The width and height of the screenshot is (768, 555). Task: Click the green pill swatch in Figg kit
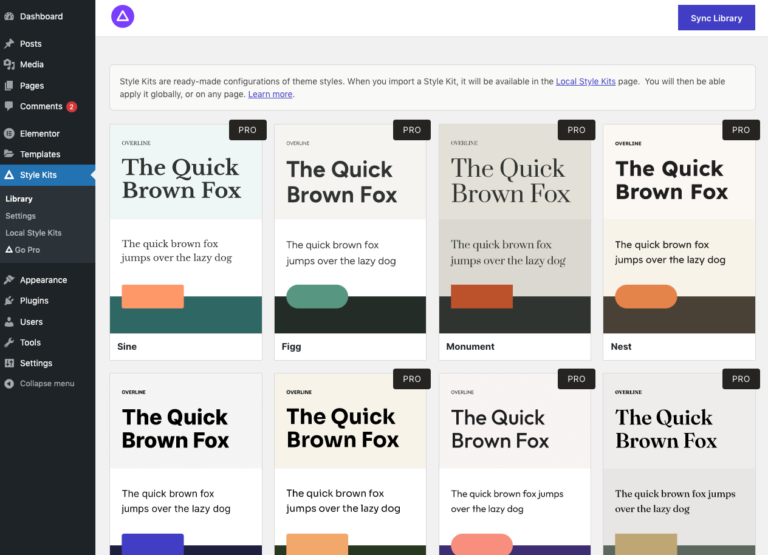317,296
